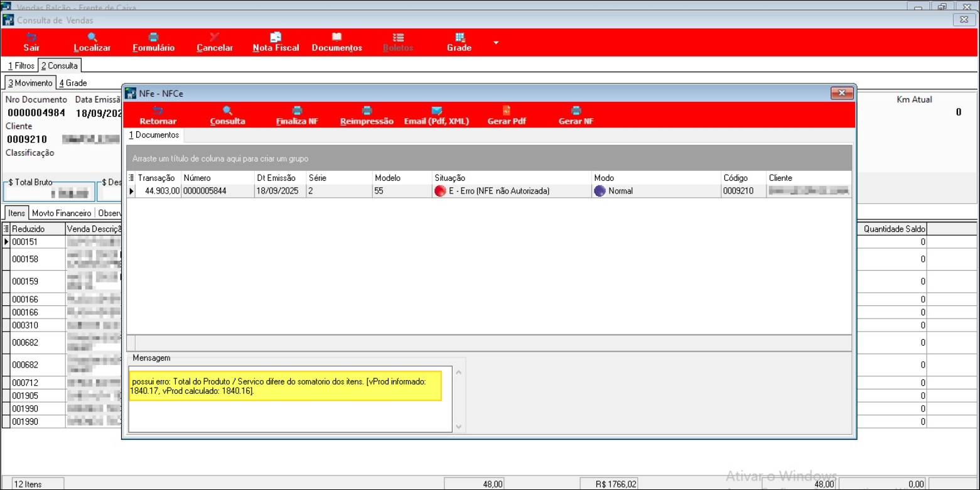Click the Dt Emissão column header
980x490 pixels.
279,178
